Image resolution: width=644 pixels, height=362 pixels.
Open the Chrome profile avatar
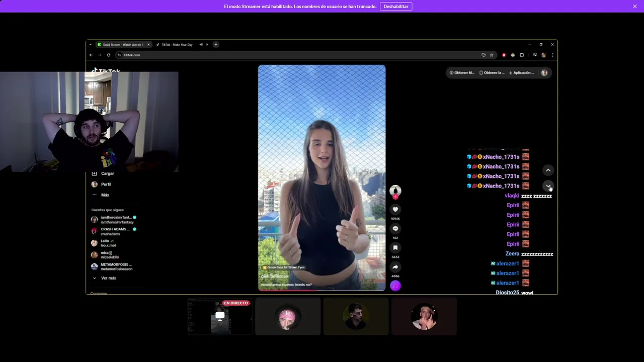(x=543, y=55)
